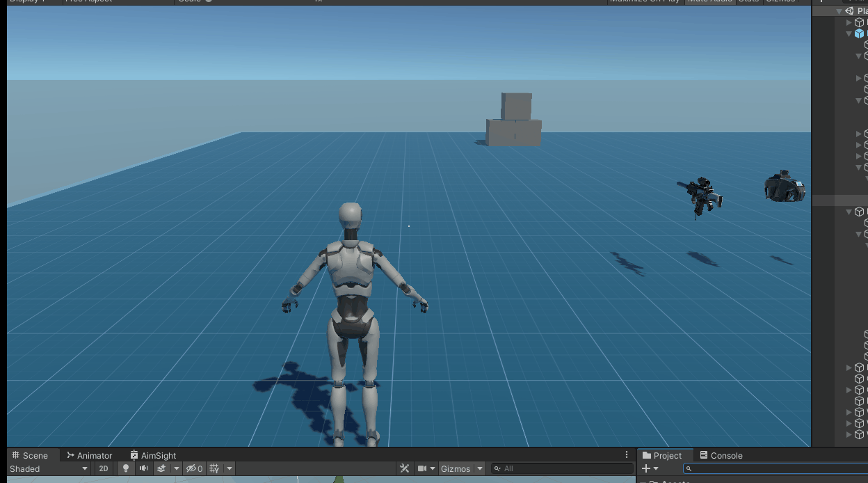Open the grid settings dropdown arrow
This screenshot has width=868, height=483.
[230, 468]
